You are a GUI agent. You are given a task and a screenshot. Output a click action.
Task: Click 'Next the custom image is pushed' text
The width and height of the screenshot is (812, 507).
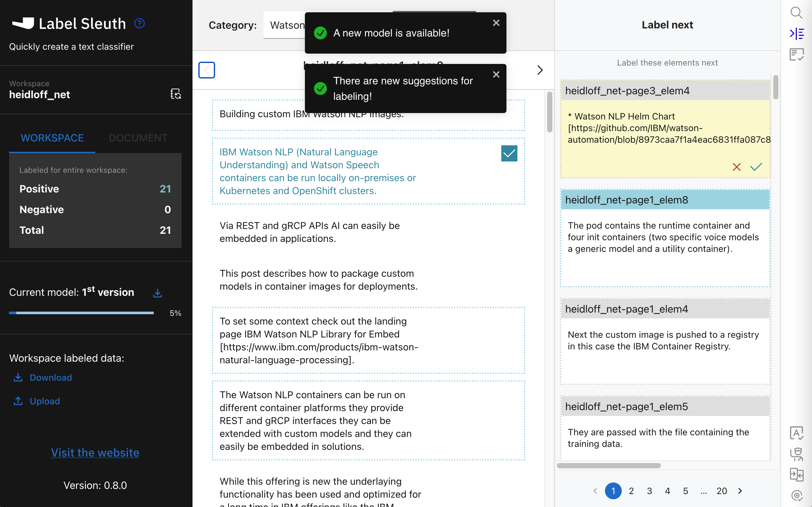pyautogui.click(x=663, y=340)
